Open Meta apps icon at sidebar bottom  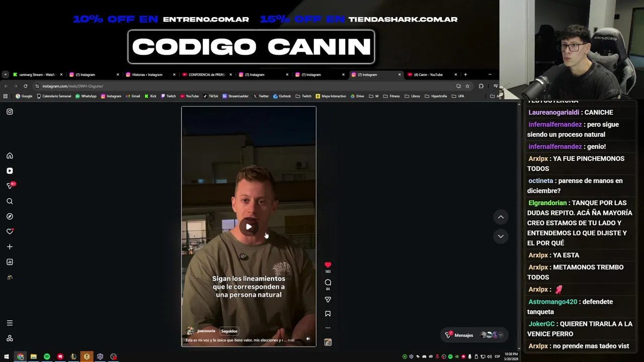coord(10,338)
